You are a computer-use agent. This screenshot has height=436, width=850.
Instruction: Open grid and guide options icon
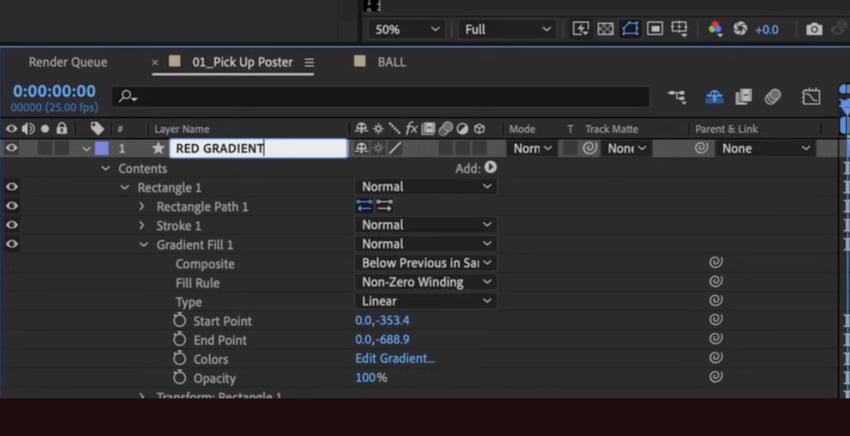click(680, 29)
